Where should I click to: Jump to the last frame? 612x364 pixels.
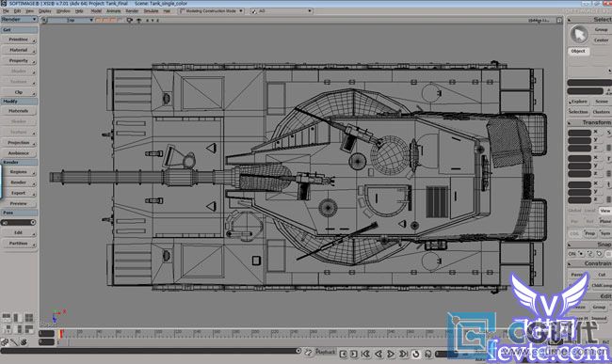coord(403,354)
